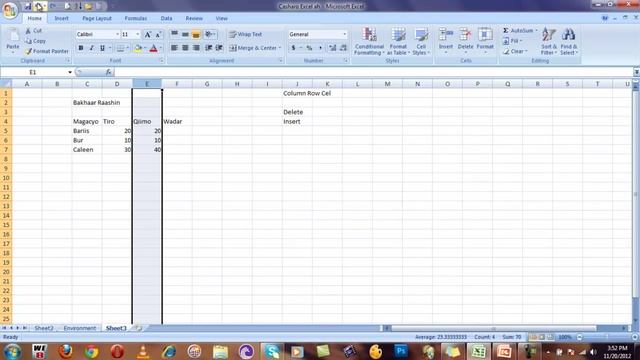Image resolution: width=640 pixels, height=360 pixels.
Task: Open the Review ribbon tab
Action: [194, 18]
